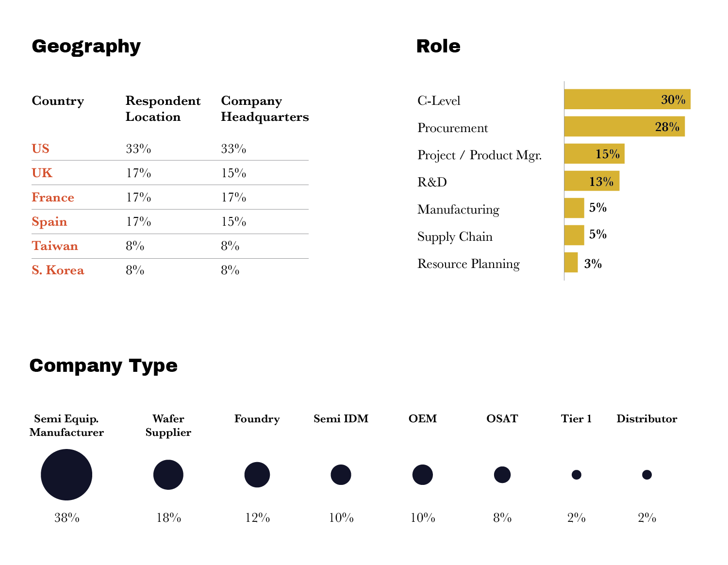The width and height of the screenshot is (728, 565).
Task: Select the Taiwan country label
Action: point(55,246)
